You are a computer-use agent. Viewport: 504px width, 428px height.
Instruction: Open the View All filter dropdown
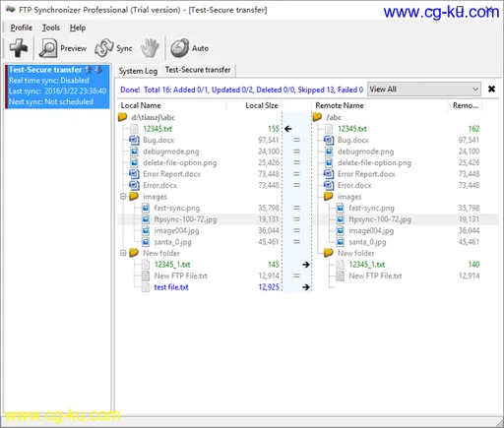click(x=424, y=90)
